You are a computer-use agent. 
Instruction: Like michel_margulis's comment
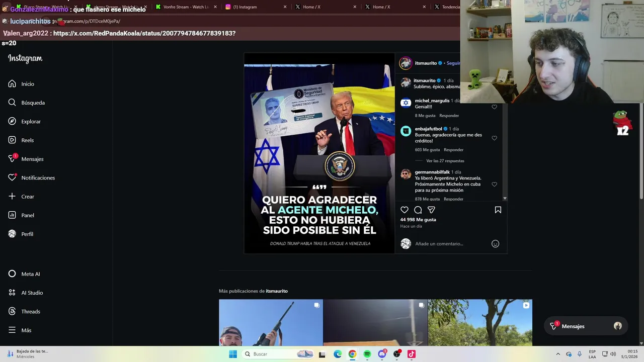(x=494, y=107)
